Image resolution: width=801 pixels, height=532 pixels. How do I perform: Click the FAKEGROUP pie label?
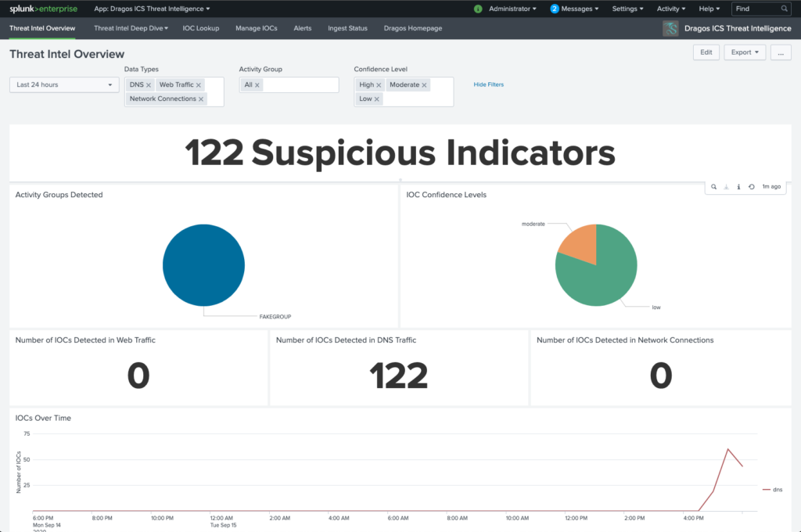tap(275, 317)
